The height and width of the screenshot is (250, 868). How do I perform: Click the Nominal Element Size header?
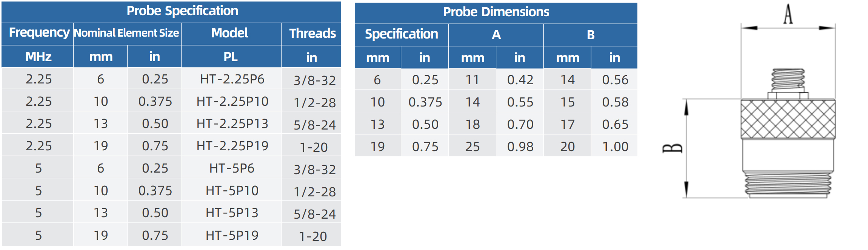[x=126, y=33]
